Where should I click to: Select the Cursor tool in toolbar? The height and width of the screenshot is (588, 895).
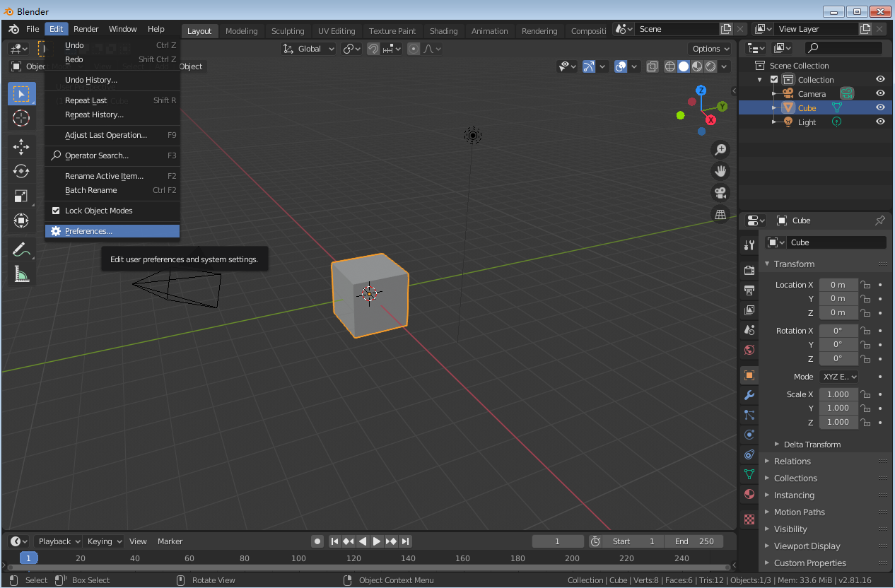21,118
